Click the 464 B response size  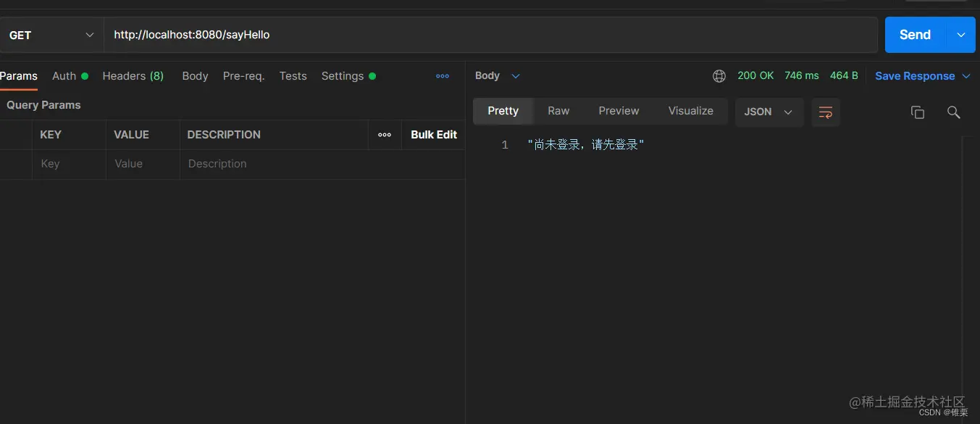(844, 75)
